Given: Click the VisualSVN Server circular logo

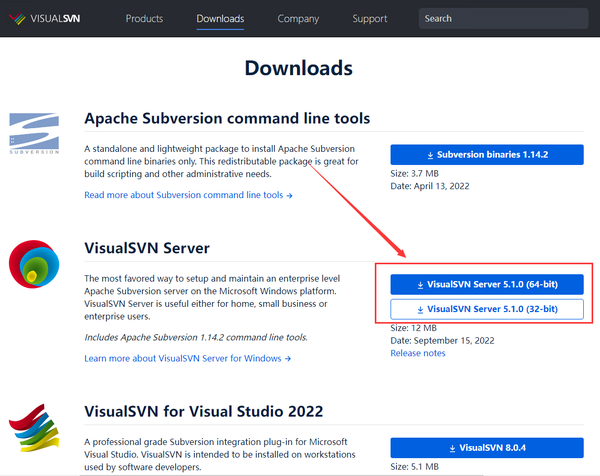Looking at the screenshot, I should [34, 264].
